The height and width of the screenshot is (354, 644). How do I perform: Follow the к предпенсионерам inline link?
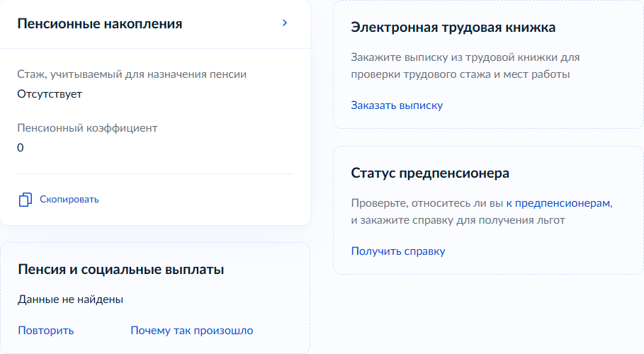click(558, 203)
